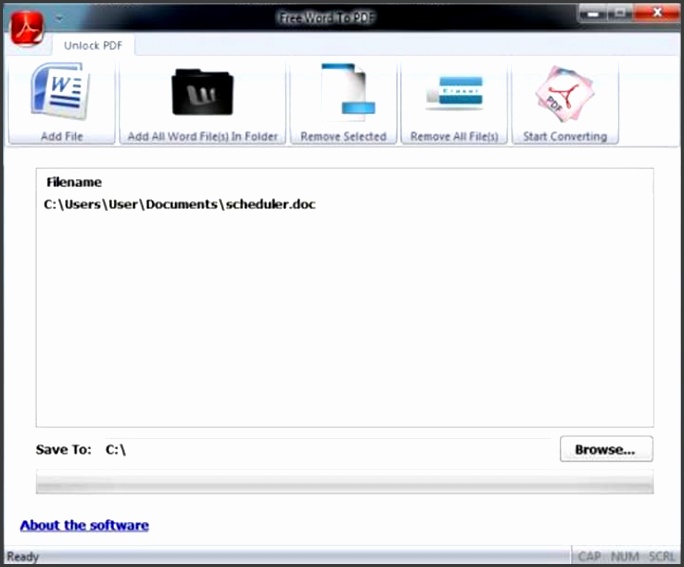Close the Free Word To PDF window
The height and width of the screenshot is (567, 684).
coord(657,13)
